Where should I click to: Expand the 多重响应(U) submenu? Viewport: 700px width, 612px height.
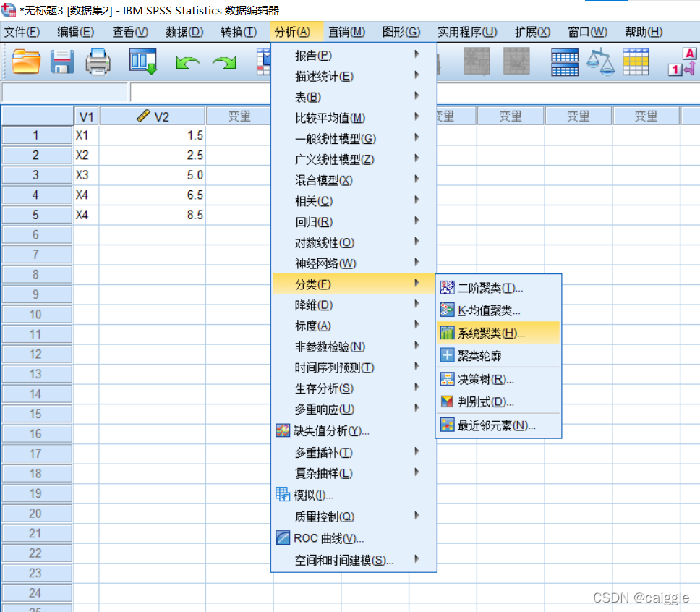(354, 409)
